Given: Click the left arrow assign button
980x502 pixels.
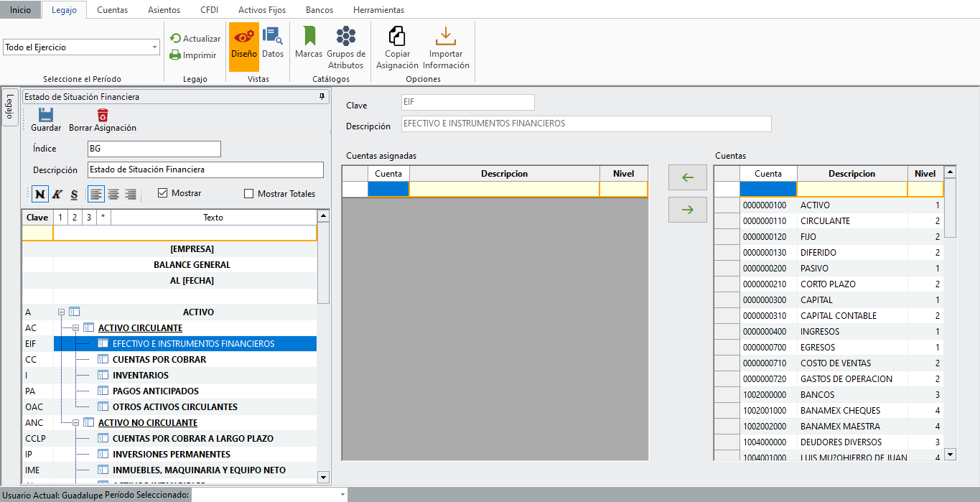Looking at the screenshot, I should 687,177.
